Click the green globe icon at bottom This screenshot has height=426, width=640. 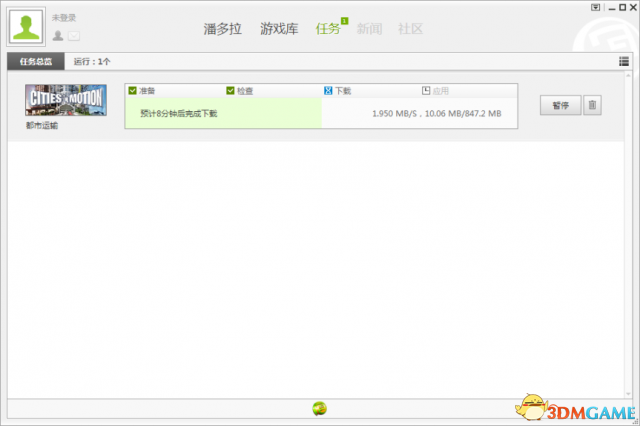click(x=319, y=408)
